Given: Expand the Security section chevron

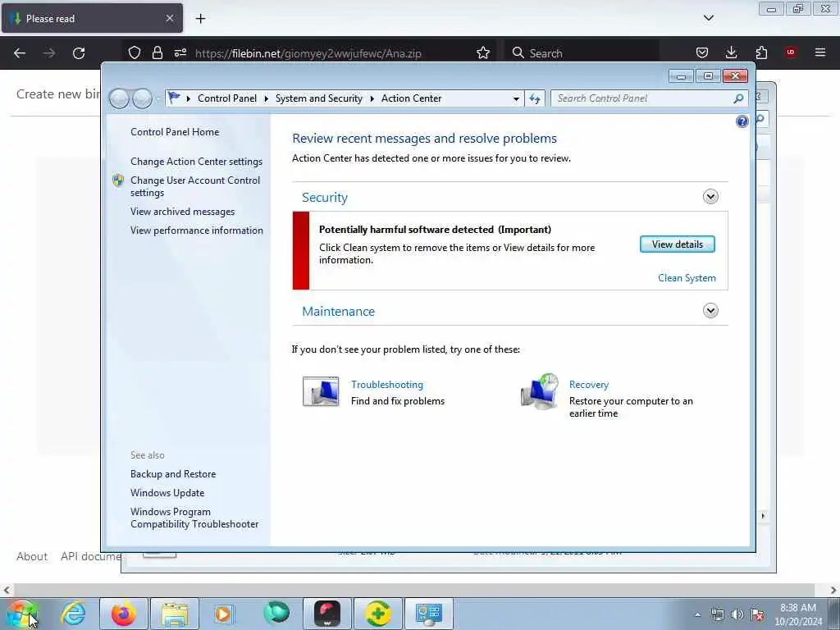Looking at the screenshot, I should pyautogui.click(x=710, y=197).
